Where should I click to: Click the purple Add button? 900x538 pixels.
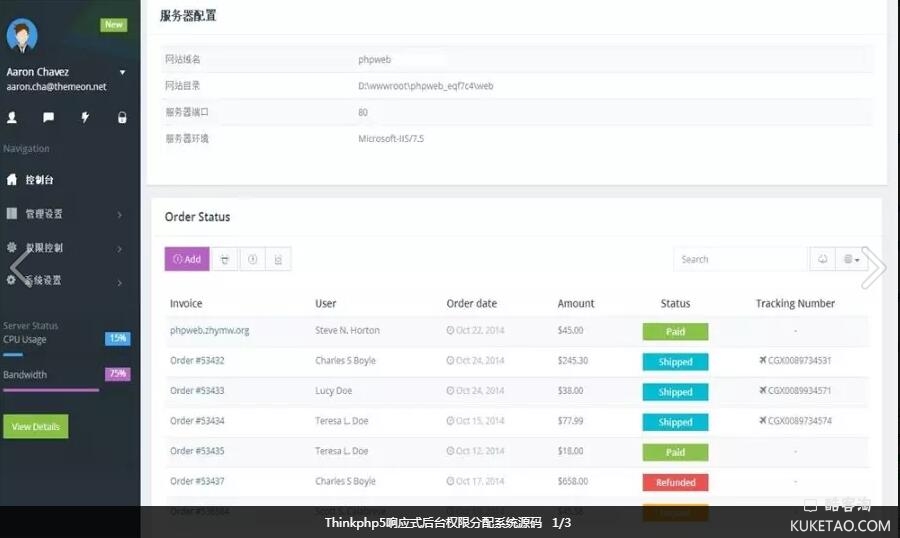[x=187, y=259]
